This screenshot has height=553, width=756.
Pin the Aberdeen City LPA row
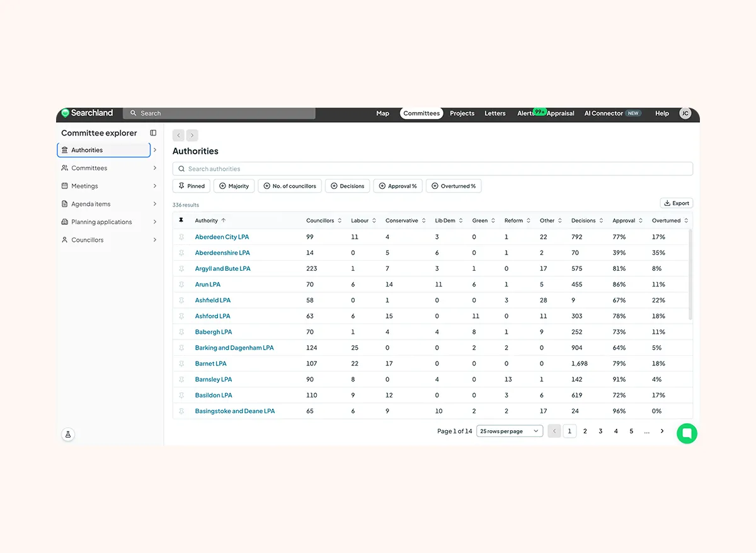tap(181, 237)
